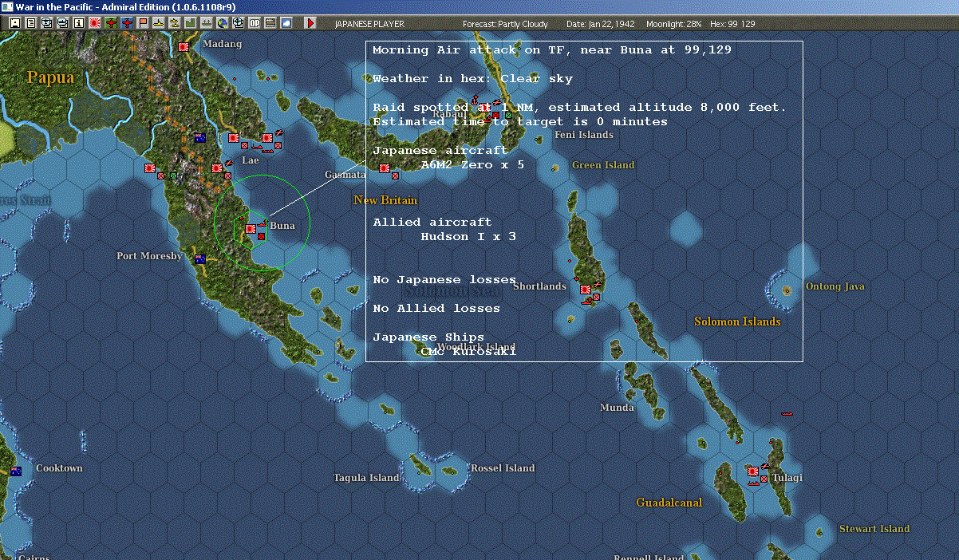959x560 pixels.
Task: Click the 'Port Moresby' map label
Action: tap(149, 256)
